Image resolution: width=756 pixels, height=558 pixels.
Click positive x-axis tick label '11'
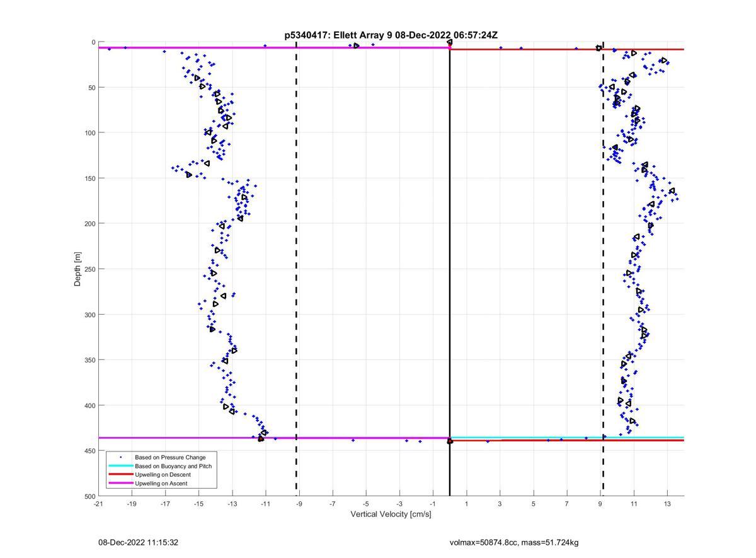634,504
